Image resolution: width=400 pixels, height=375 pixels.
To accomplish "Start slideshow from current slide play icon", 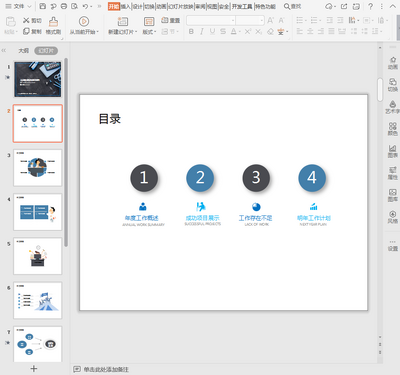I will coord(84,21).
